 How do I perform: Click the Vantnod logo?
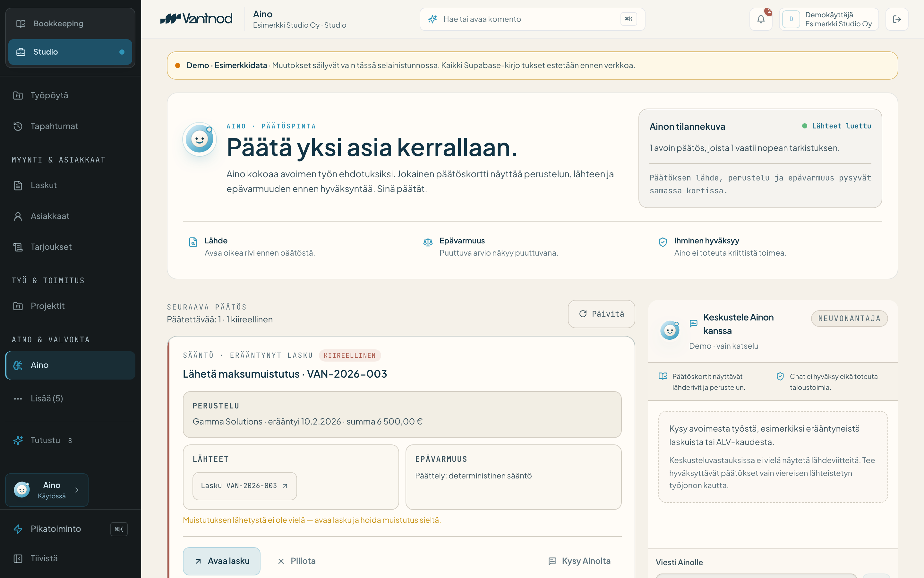click(x=196, y=19)
